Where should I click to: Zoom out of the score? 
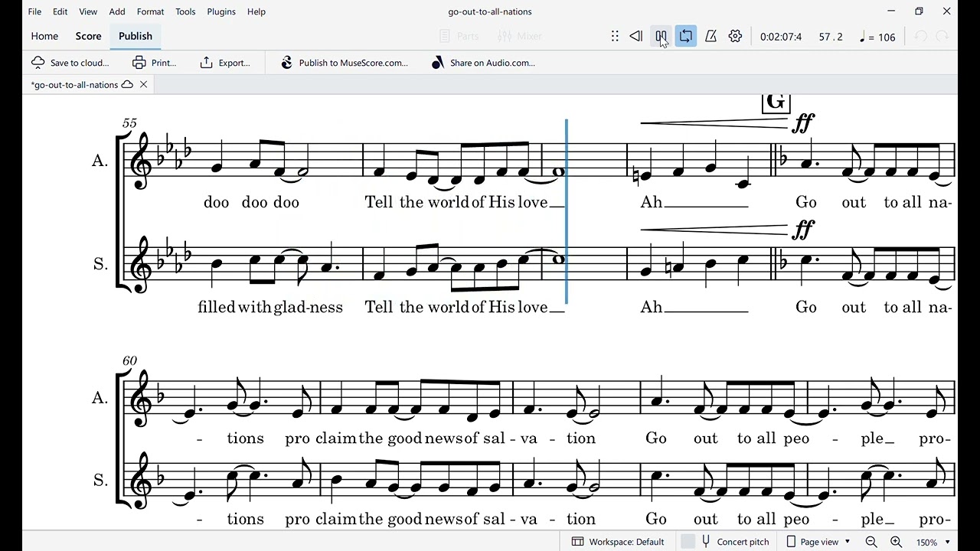click(871, 542)
